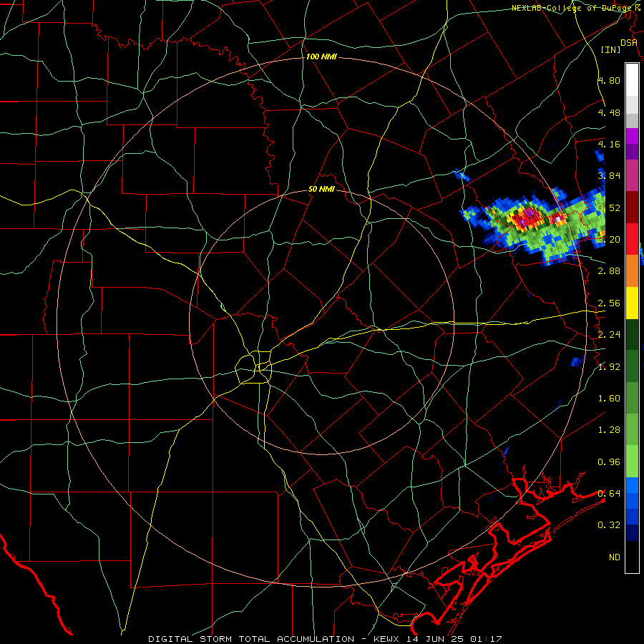Pick the white top legend color swatch

pyautogui.click(x=632, y=80)
